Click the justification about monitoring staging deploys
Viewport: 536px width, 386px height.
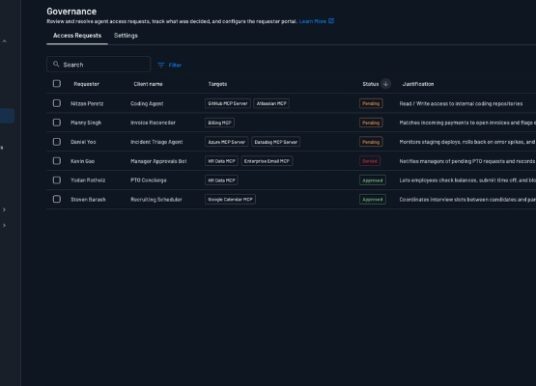pyautogui.click(x=468, y=142)
